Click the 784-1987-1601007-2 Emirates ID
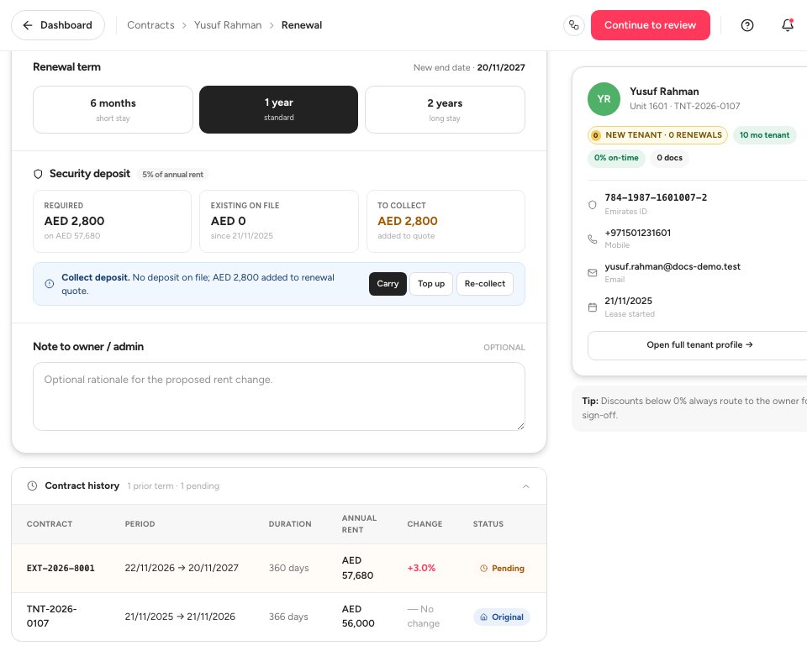The image size is (807, 672). tap(656, 197)
